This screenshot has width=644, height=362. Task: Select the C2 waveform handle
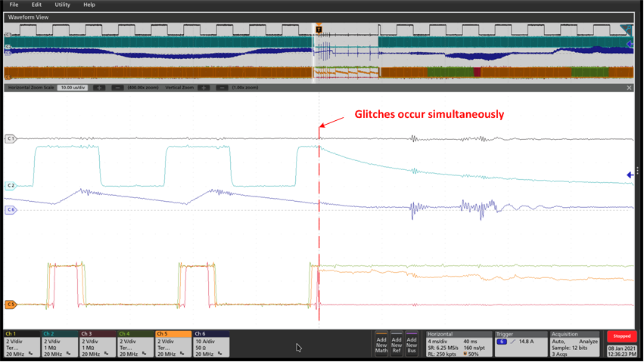pyautogui.click(x=11, y=186)
